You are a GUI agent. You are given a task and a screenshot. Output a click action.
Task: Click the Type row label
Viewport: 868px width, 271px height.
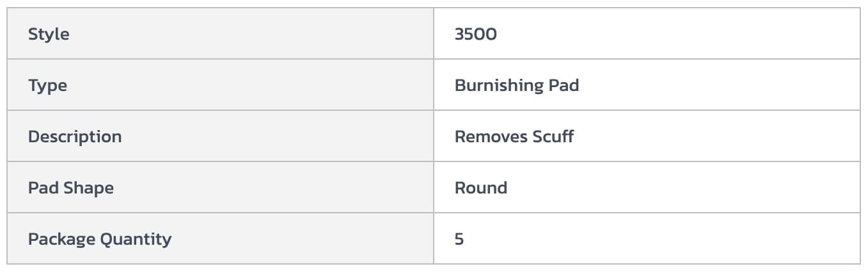tap(47, 85)
